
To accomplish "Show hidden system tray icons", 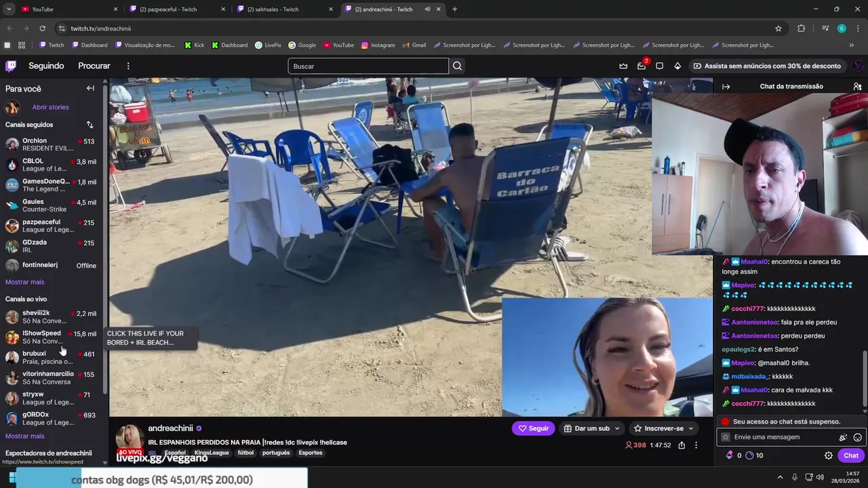I will tap(780, 477).
